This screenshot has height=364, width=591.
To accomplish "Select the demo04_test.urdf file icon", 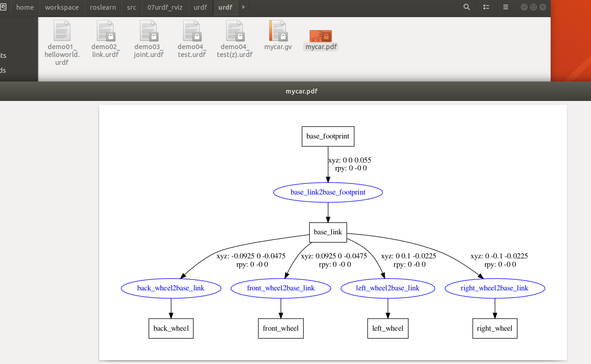I will click(192, 31).
